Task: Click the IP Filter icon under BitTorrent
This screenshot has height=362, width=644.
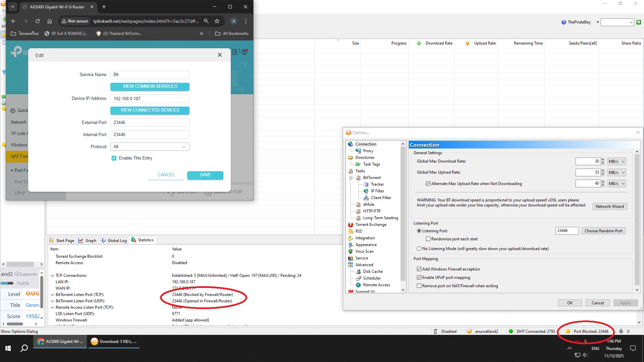Action: [x=366, y=191]
